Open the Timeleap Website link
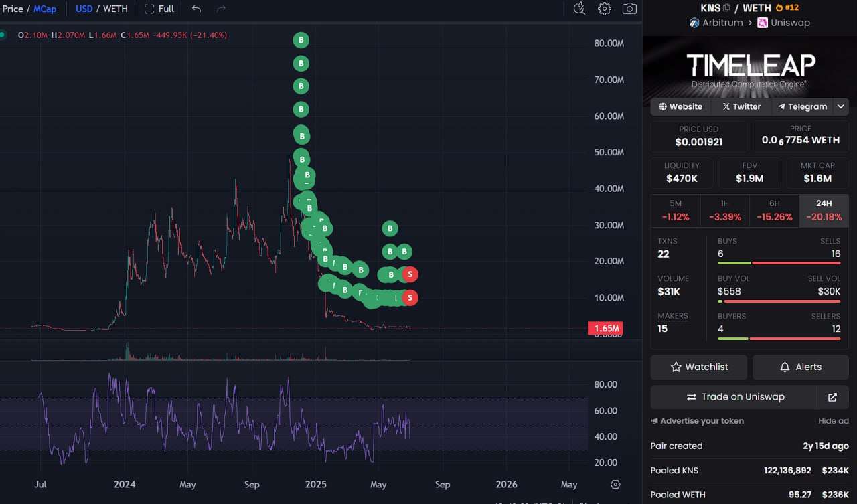Viewport: 857px width, 504px height. tap(681, 106)
